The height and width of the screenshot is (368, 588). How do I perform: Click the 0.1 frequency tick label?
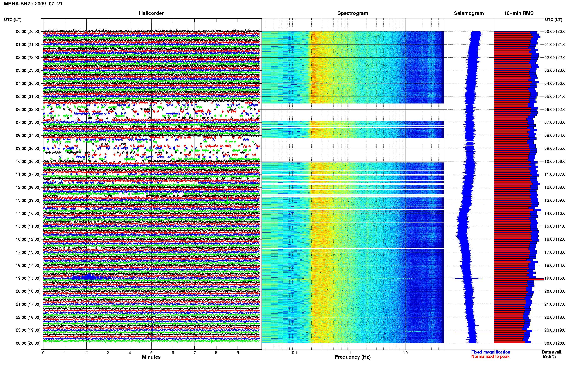295,353
